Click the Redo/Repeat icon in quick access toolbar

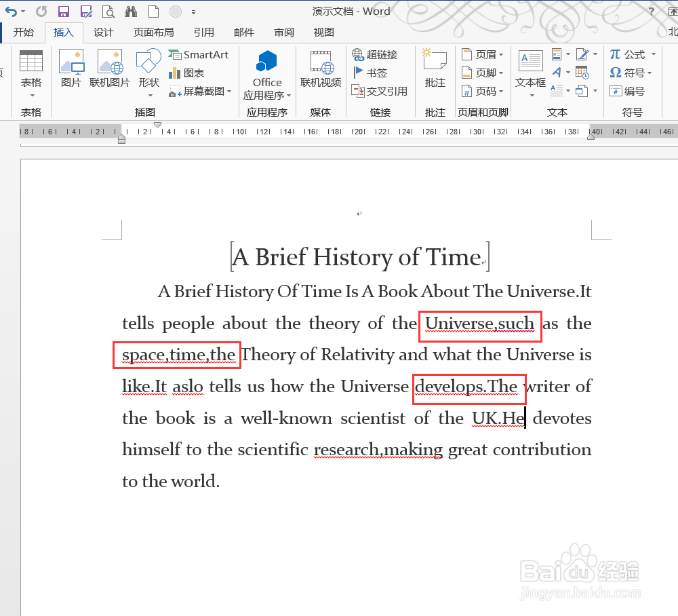tap(41, 12)
